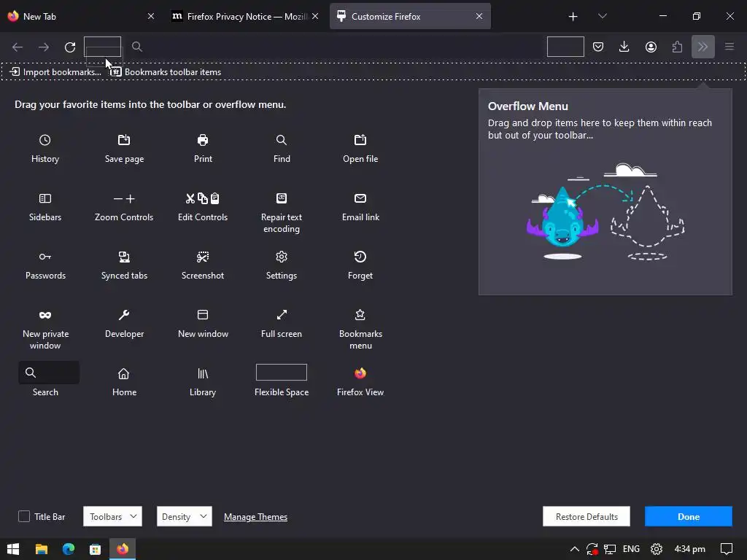Open the Density dropdown
This screenshot has height=560, width=747.
click(x=185, y=516)
